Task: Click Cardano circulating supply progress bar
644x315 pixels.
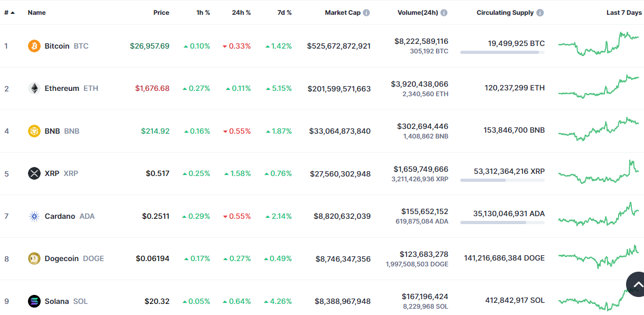Action: coord(503,223)
